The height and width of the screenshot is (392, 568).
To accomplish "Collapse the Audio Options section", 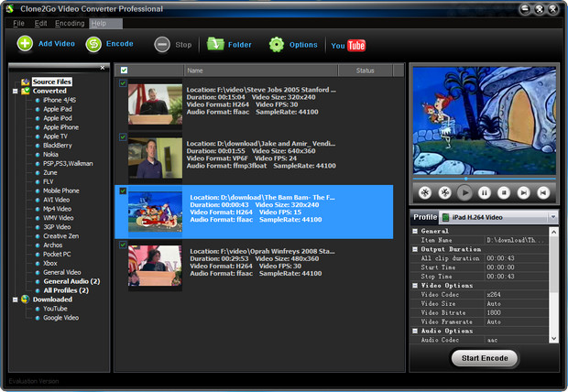I will 415,331.
